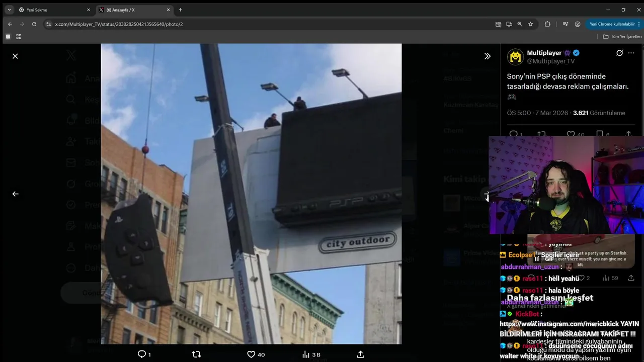Go back with browser back arrow
Viewport: 644px width, 362px height.
(10, 24)
